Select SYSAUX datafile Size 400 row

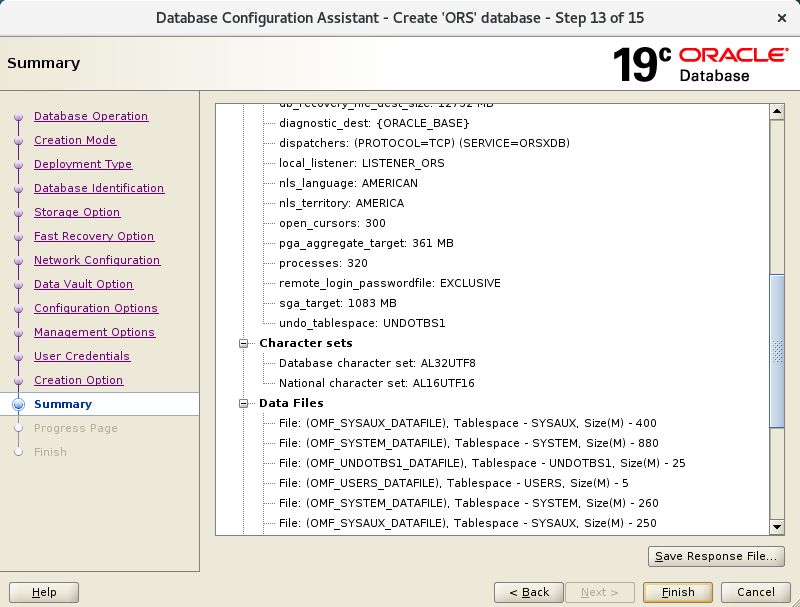pos(468,423)
